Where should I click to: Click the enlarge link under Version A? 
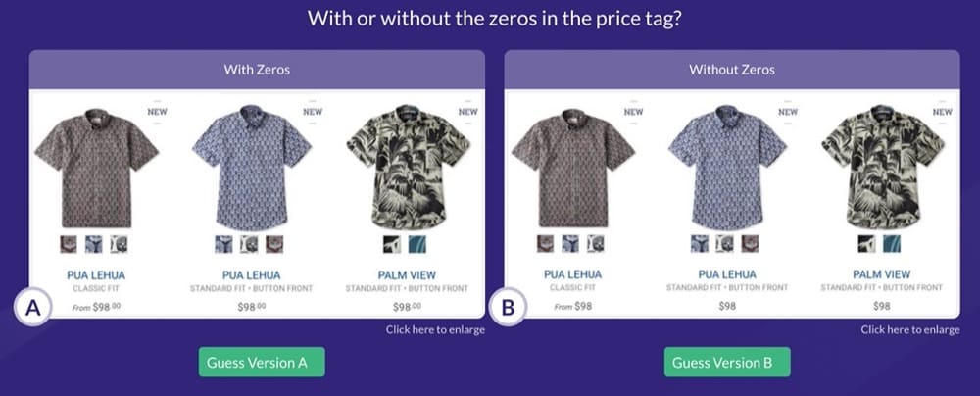point(435,329)
